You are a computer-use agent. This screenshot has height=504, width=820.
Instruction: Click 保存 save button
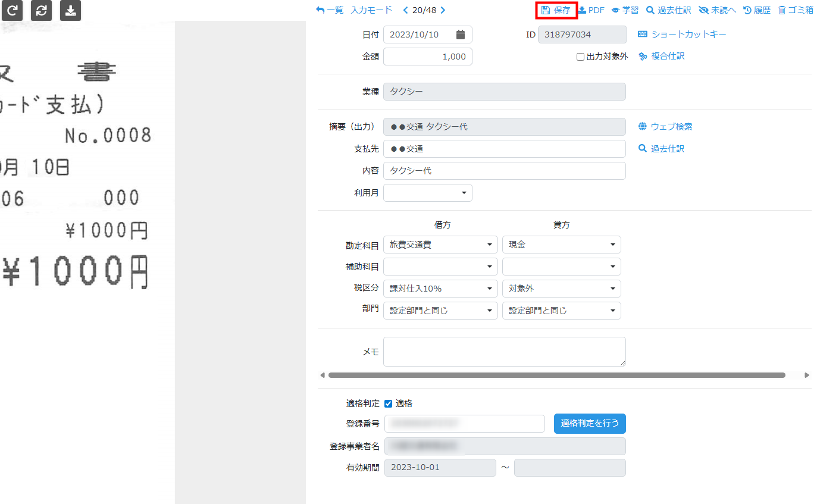[x=556, y=10]
